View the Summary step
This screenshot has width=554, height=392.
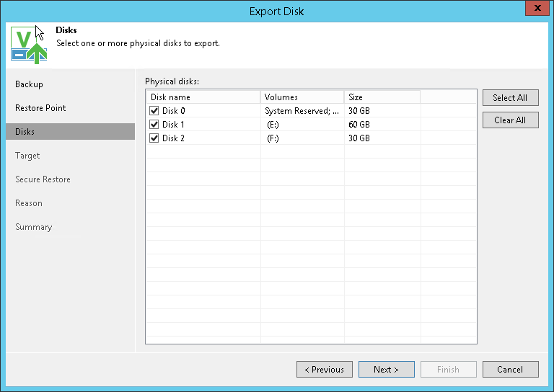34,227
